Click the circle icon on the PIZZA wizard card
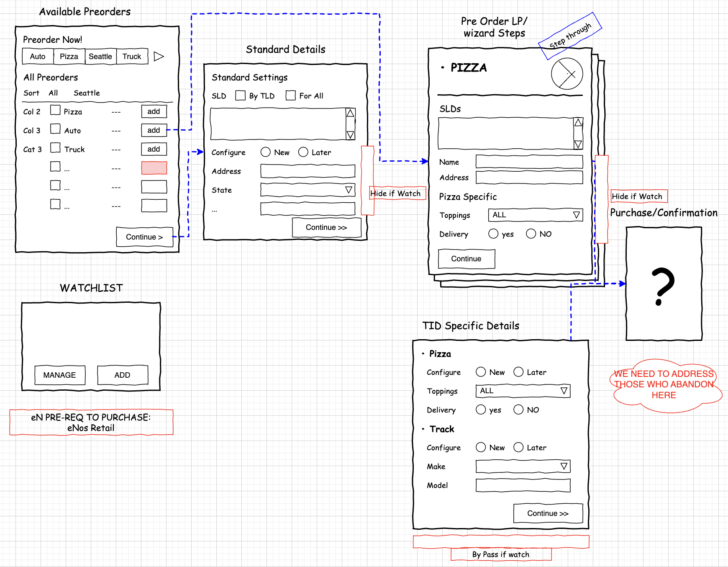The image size is (728, 567). coord(567,73)
